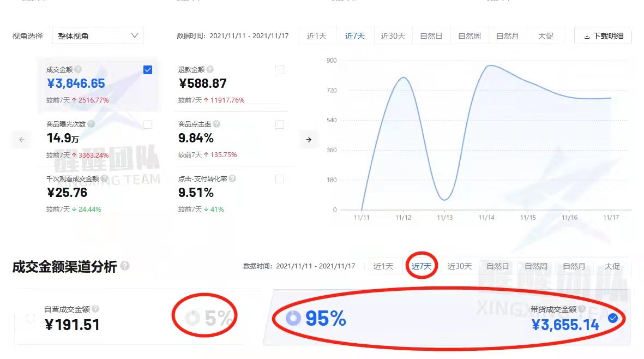Select 自然日 in the channel analysis section

(x=498, y=266)
